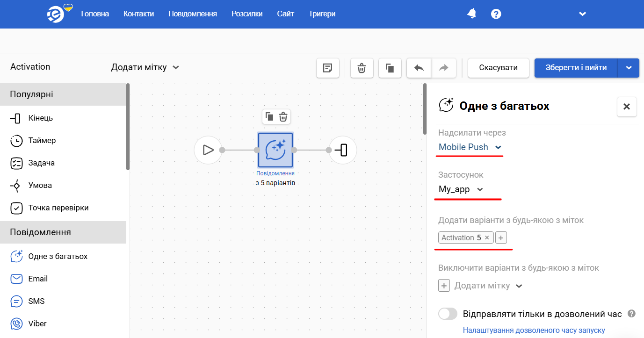This screenshot has width=644, height=338.
Task: Select the Email block in sidebar
Action: [x=63, y=279]
